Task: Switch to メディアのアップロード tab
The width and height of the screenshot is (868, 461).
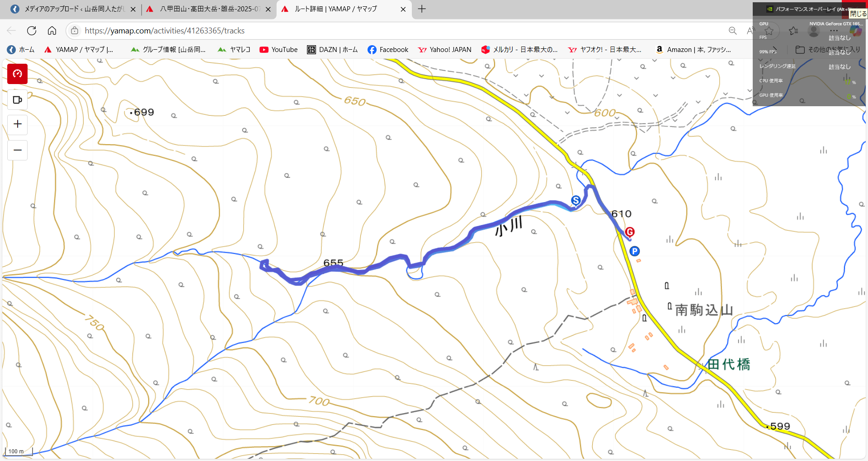Action: pos(73,9)
